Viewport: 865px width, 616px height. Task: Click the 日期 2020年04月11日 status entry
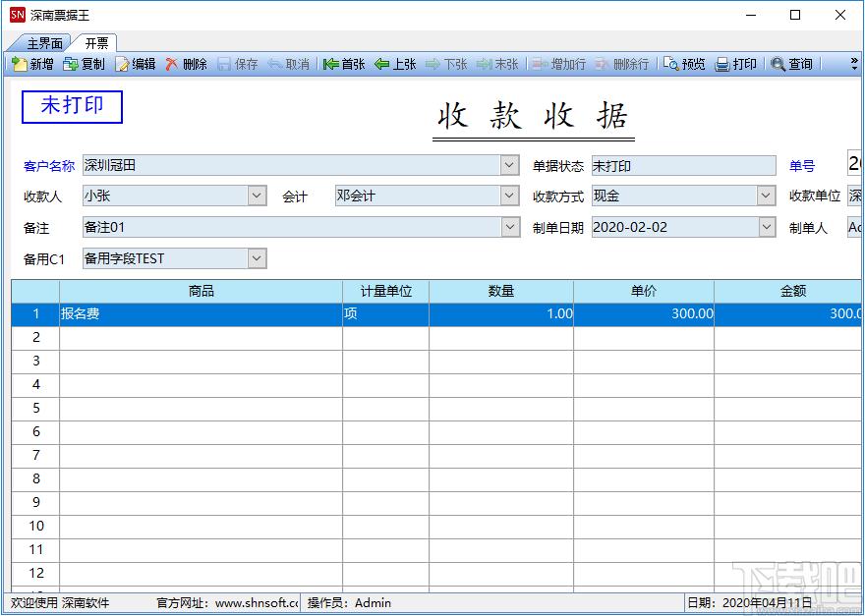[x=749, y=603]
